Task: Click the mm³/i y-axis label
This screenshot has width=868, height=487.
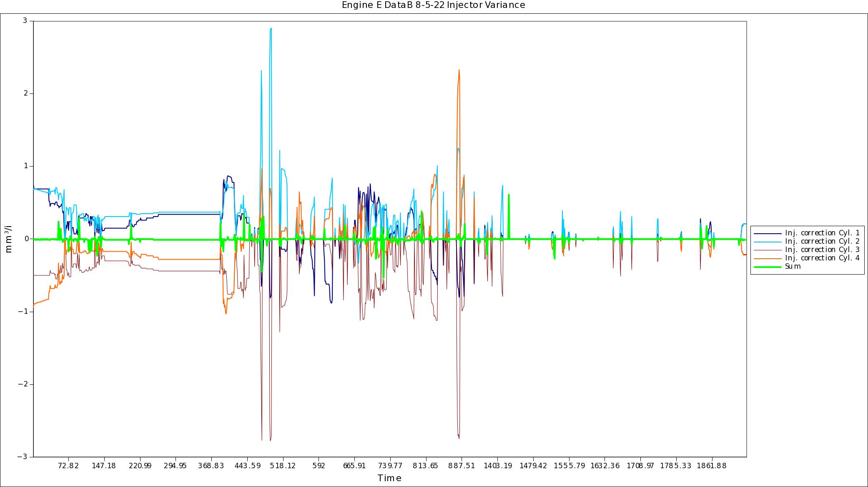Action: click(9, 239)
